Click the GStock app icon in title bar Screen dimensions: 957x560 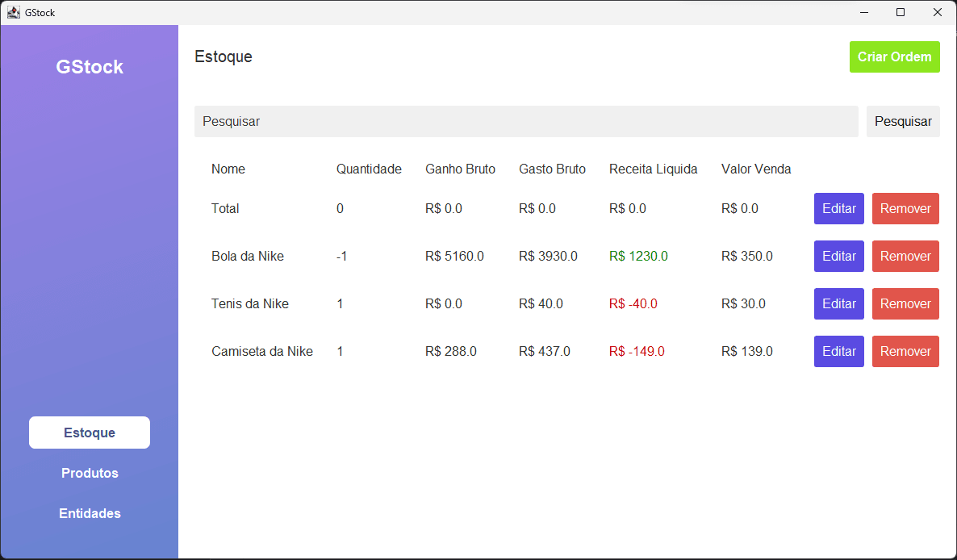click(14, 12)
